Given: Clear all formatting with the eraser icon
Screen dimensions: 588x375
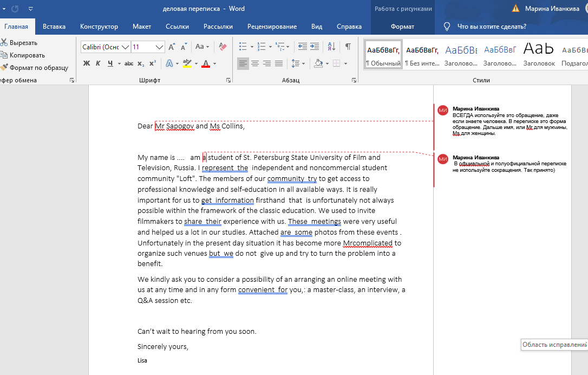Looking at the screenshot, I should click(223, 47).
